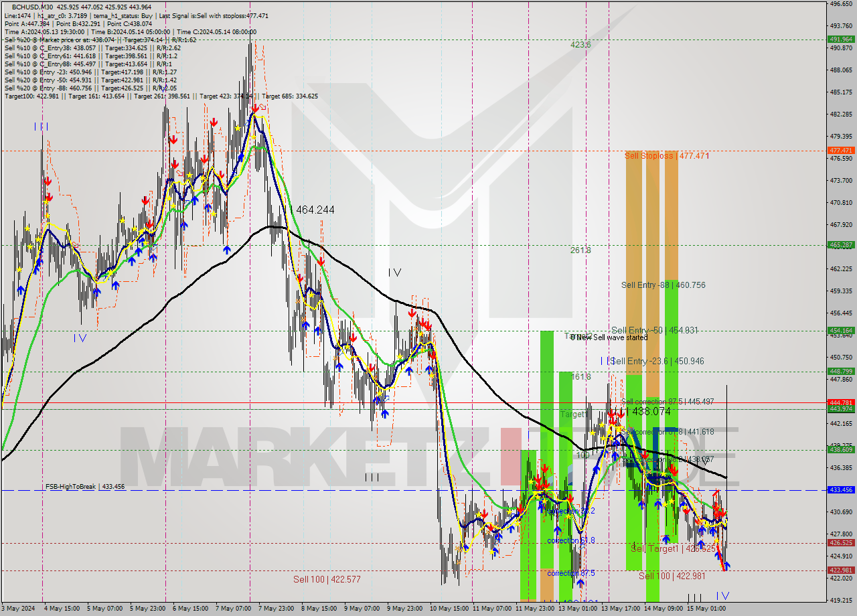Viewport: 857px width, 616px height.
Task: Click the '13 May 17:00' time axis label
Action: coord(619,609)
